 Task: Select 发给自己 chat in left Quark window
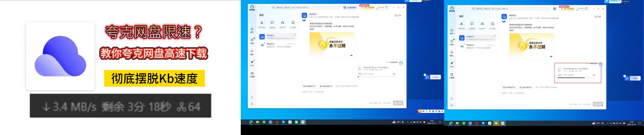click(277, 37)
